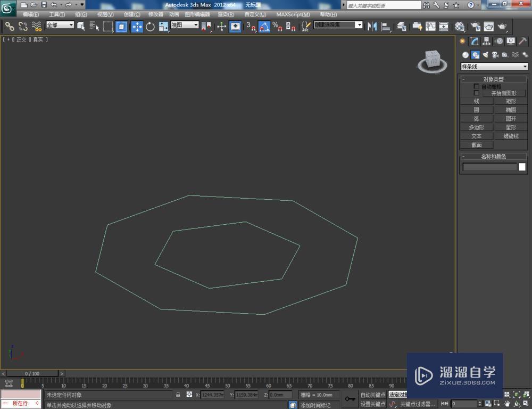
Task: Enable the 自动栅格 checkbox
Action: (x=477, y=86)
